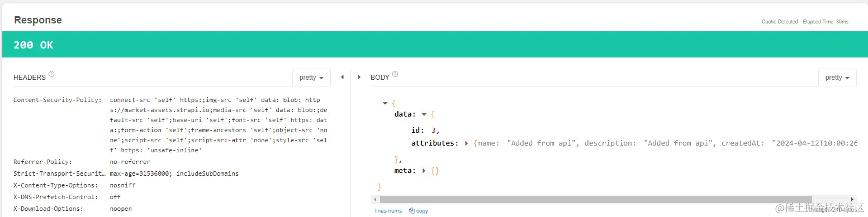The image size is (868, 217).
Task: Open the BODY pretty format dropdown
Action: pos(837,78)
